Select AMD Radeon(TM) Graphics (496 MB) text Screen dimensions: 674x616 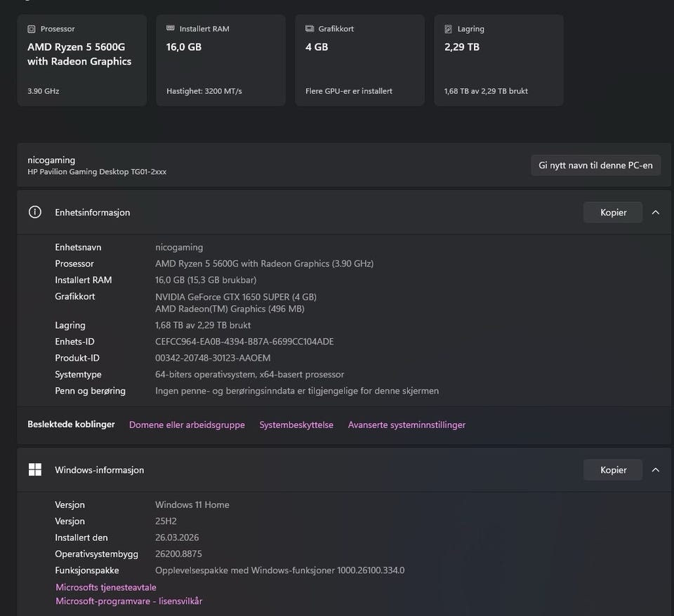tap(230, 309)
